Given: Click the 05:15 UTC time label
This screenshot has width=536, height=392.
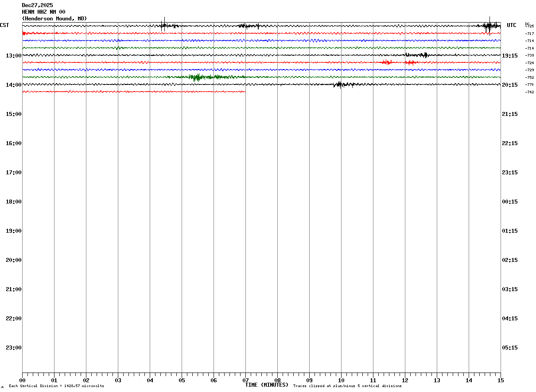Looking at the screenshot, I should click(x=510, y=348).
